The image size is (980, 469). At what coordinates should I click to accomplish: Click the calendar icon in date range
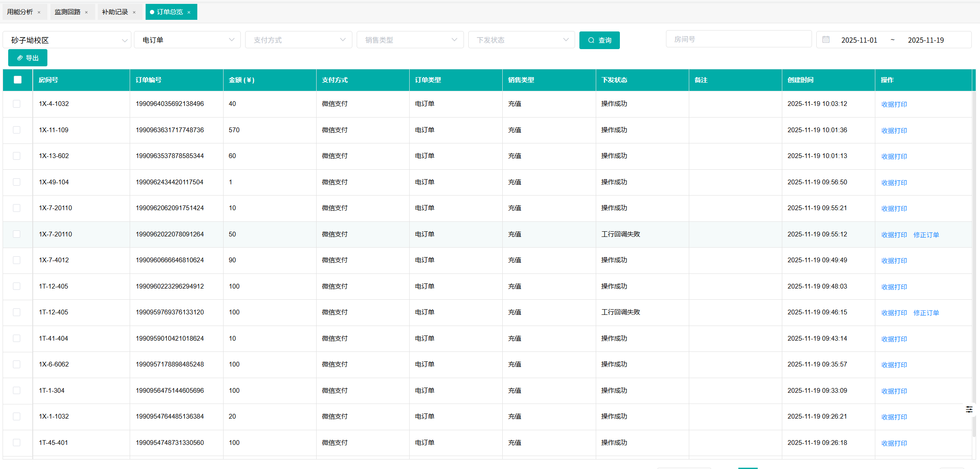[826, 40]
